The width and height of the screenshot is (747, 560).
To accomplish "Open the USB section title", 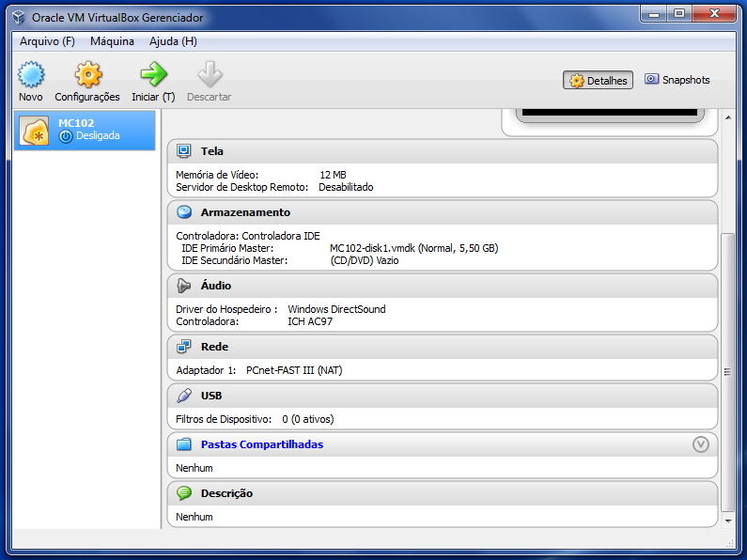I will pyautogui.click(x=211, y=396).
